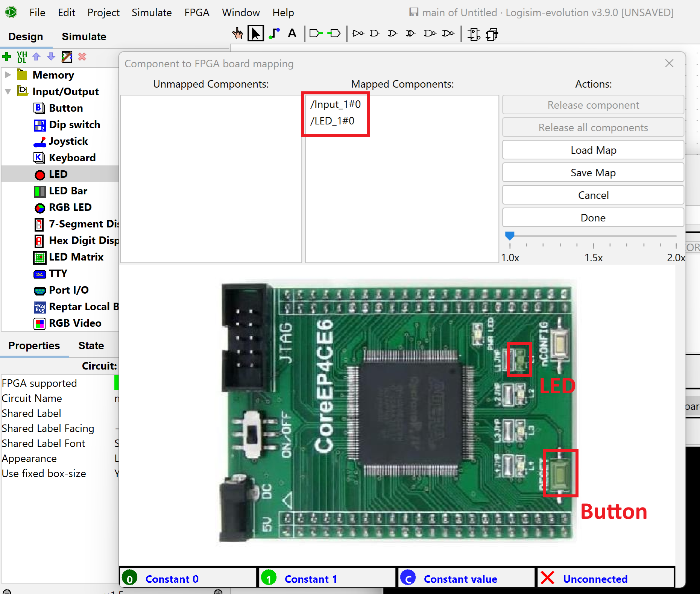Add an XOR gate from toolbar
Viewport: 700px width, 594px height.
coord(410,34)
